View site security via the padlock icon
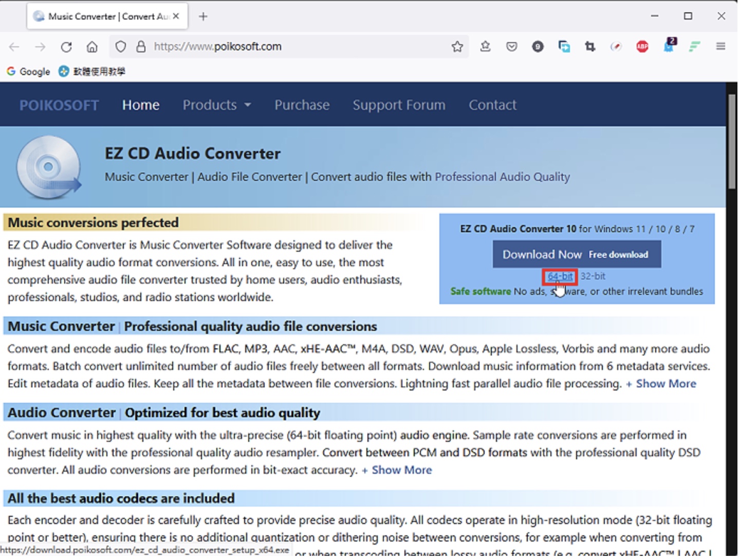This screenshot has width=739, height=560. pyautogui.click(x=141, y=47)
